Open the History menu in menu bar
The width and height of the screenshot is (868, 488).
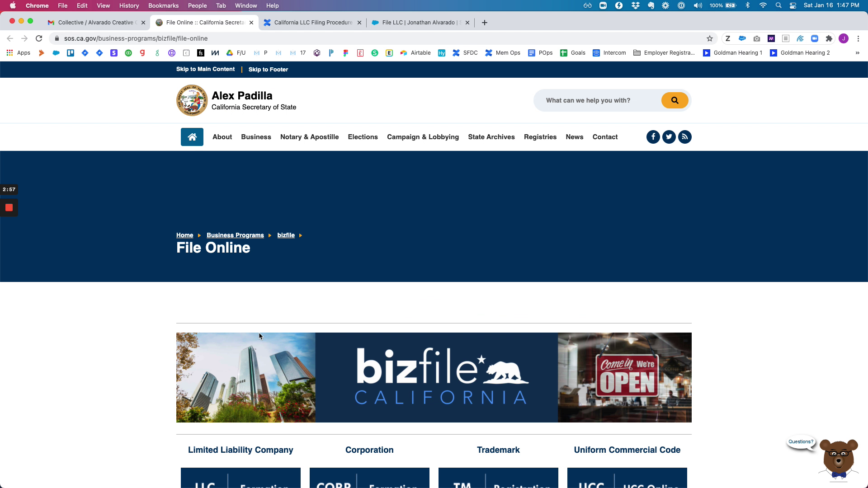click(x=129, y=5)
